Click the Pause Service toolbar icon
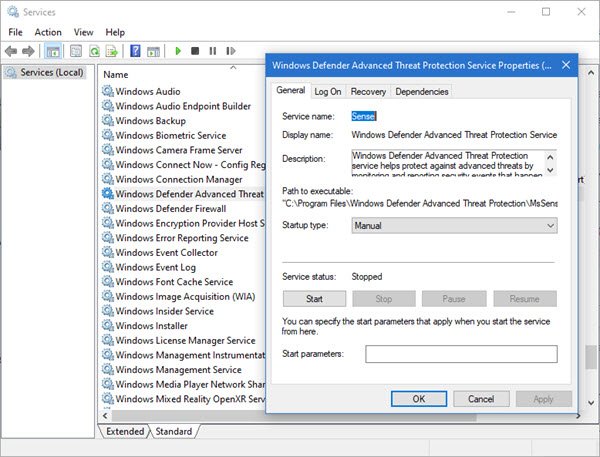The width and height of the screenshot is (600, 457). tap(211, 51)
